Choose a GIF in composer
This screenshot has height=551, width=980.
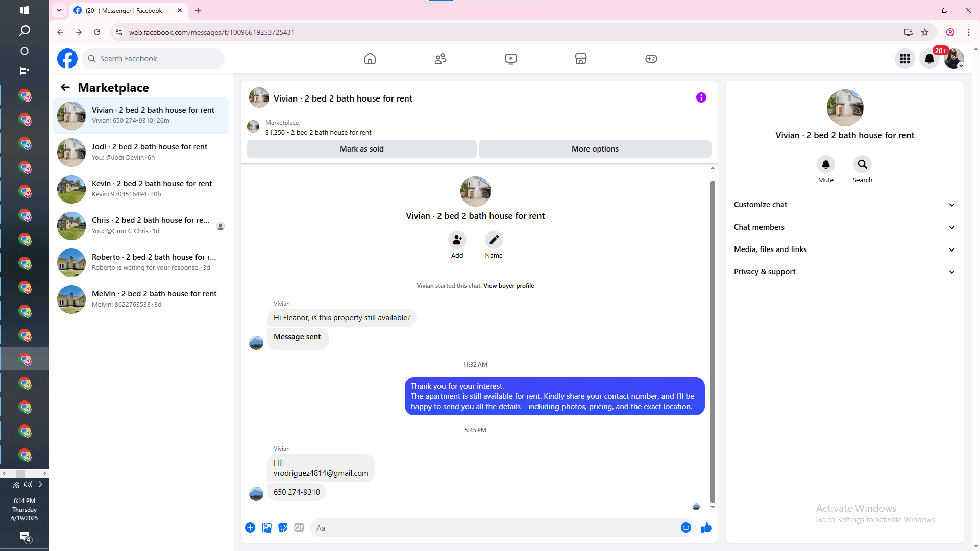tap(299, 528)
